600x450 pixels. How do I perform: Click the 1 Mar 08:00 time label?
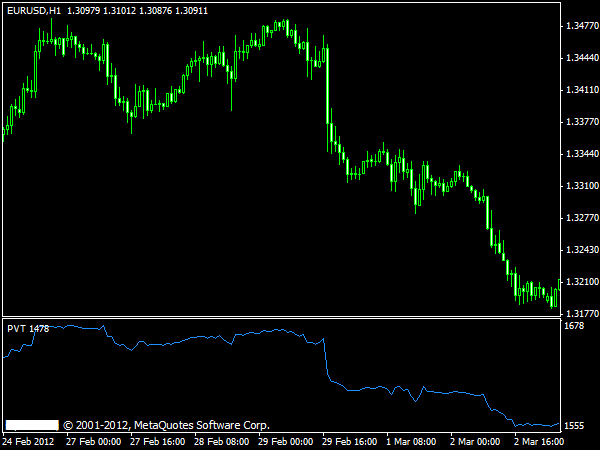(411, 442)
